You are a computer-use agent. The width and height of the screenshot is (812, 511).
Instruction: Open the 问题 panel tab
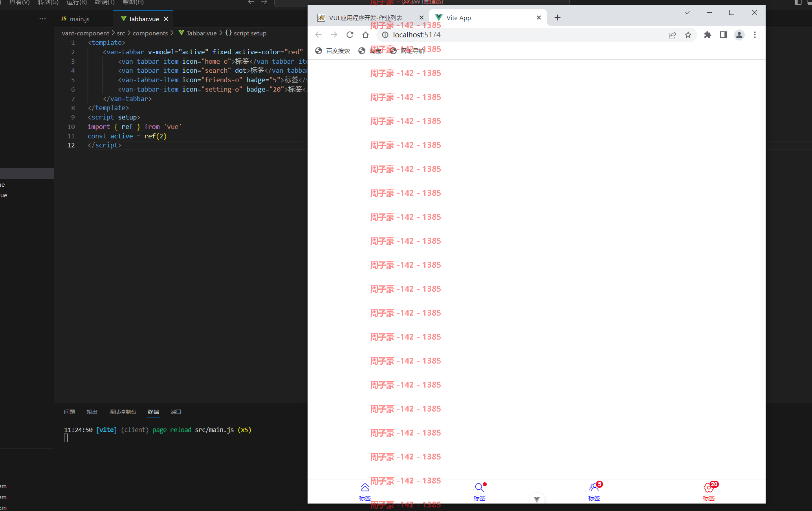coord(70,412)
